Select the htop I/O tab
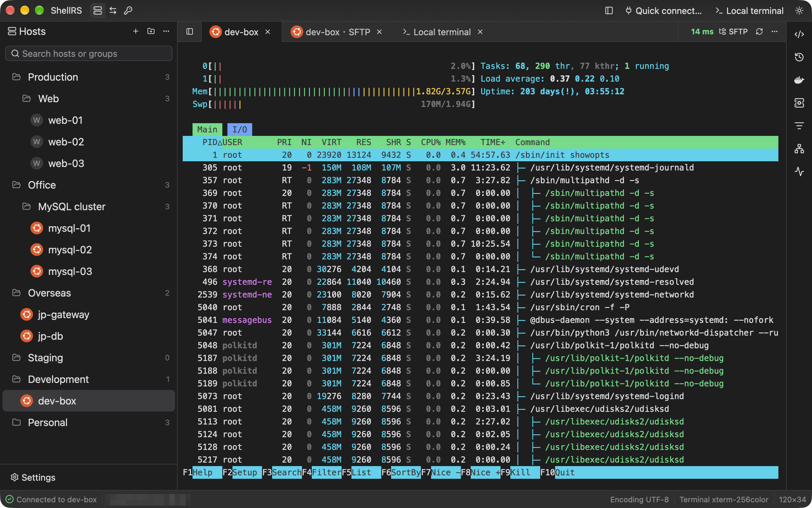Screen dimensions: 812x508 pos(239,129)
